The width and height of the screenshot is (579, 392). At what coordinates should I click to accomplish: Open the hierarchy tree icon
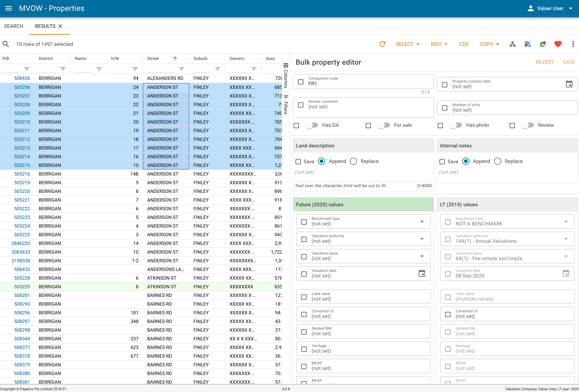[512, 44]
